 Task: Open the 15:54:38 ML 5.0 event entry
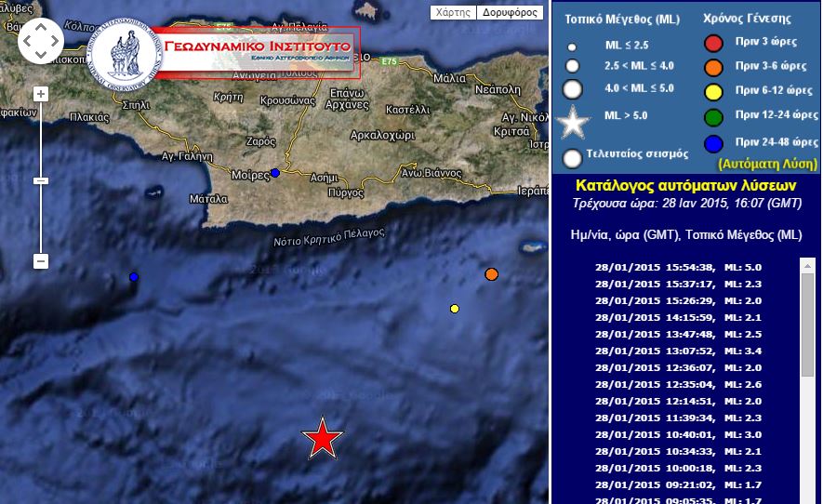point(696,267)
